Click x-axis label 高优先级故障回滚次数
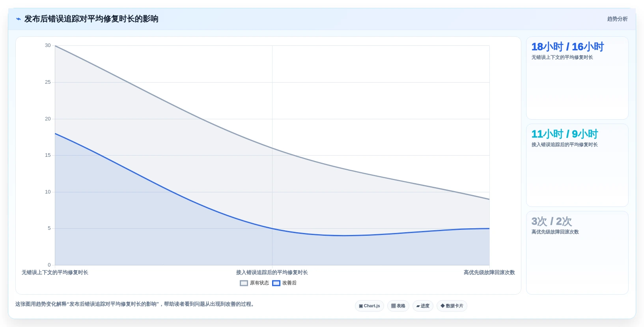The height and width of the screenshot is (327, 644). (489, 272)
